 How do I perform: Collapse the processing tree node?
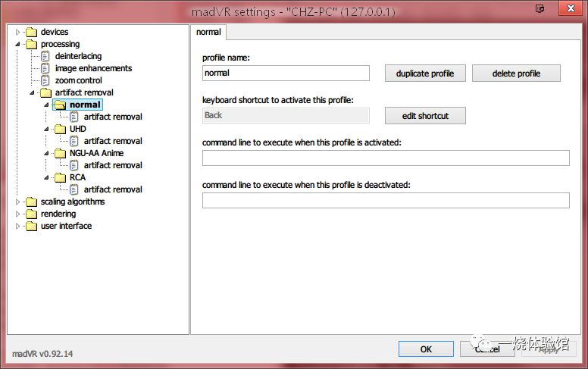(17, 44)
